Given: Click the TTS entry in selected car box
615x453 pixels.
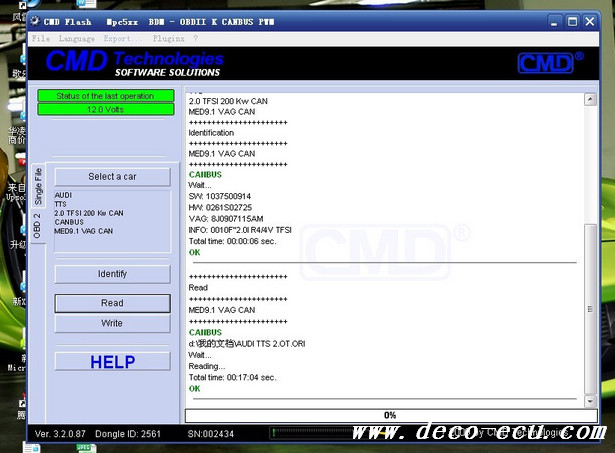Looking at the screenshot, I should (x=60, y=204).
